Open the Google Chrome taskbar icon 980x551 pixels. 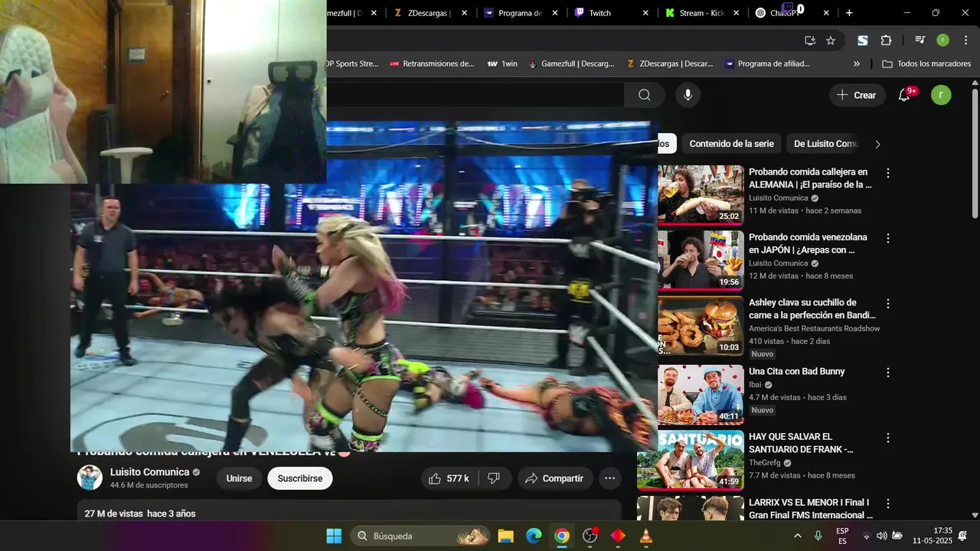(x=562, y=536)
